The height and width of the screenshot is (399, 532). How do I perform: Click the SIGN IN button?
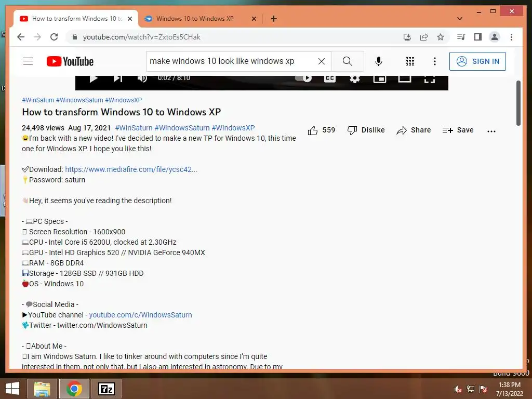(x=477, y=61)
